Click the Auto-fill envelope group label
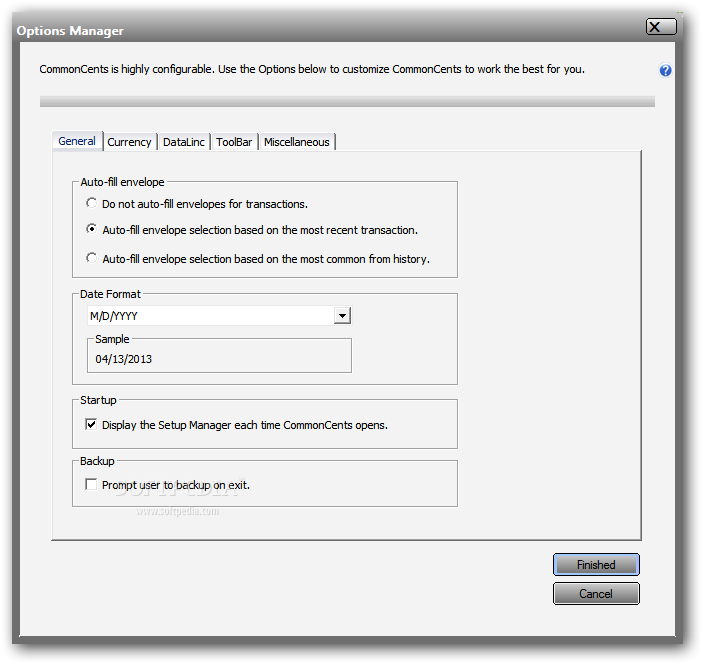Screen dimensions: 703x664 pyautogui.click(x=122, y=182)
